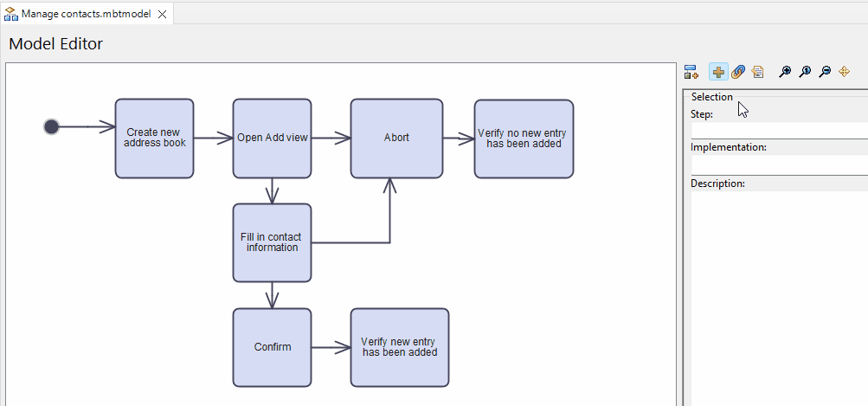This screenshot has width=868, height=406.
Task: Click the 'Confirm' step box
Action: pos(272,347)
